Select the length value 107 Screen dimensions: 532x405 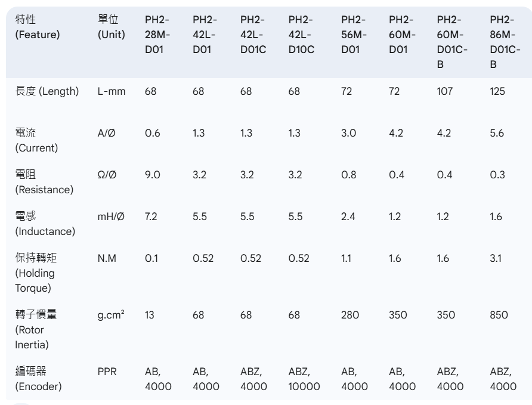point(444,91)
